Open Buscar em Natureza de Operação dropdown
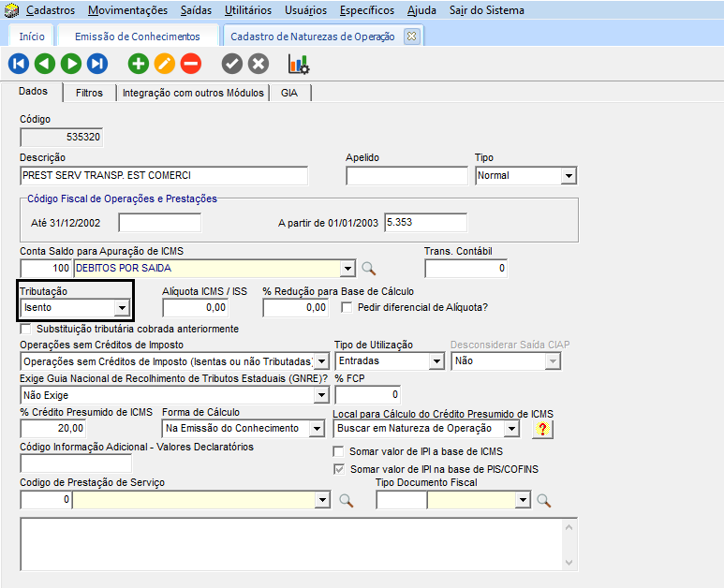This screenshot has height=588, width=724. [x=511, y=429]
